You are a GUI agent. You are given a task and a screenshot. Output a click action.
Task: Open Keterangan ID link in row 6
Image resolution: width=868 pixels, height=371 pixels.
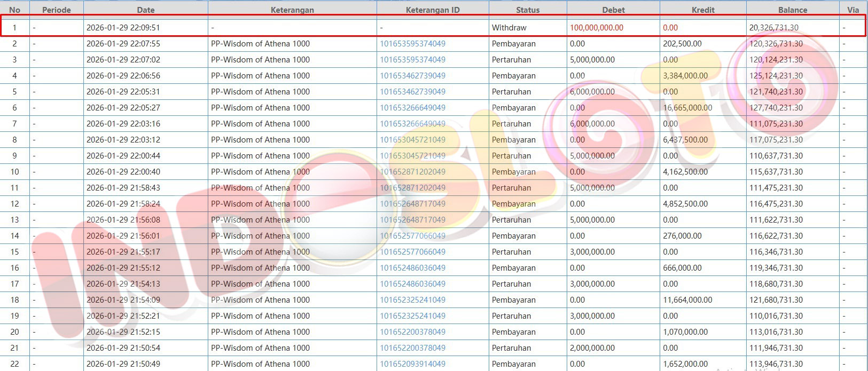click(412, 108)
